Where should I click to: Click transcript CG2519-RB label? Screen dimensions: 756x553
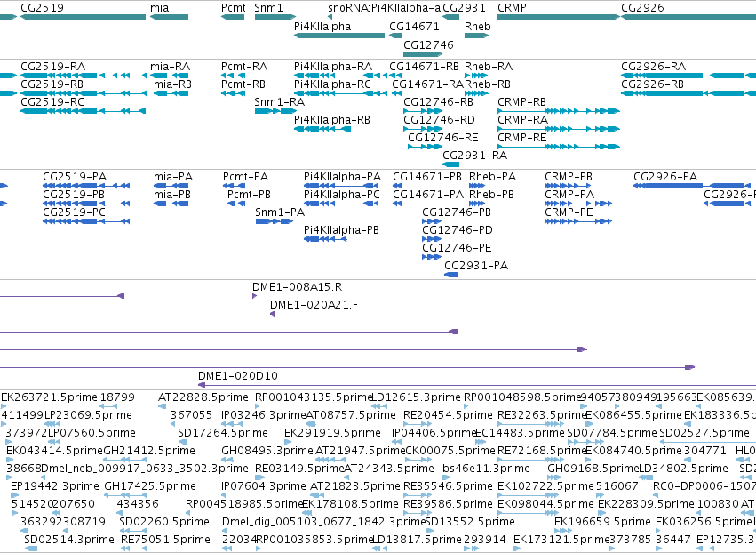[x=52, y=84]
